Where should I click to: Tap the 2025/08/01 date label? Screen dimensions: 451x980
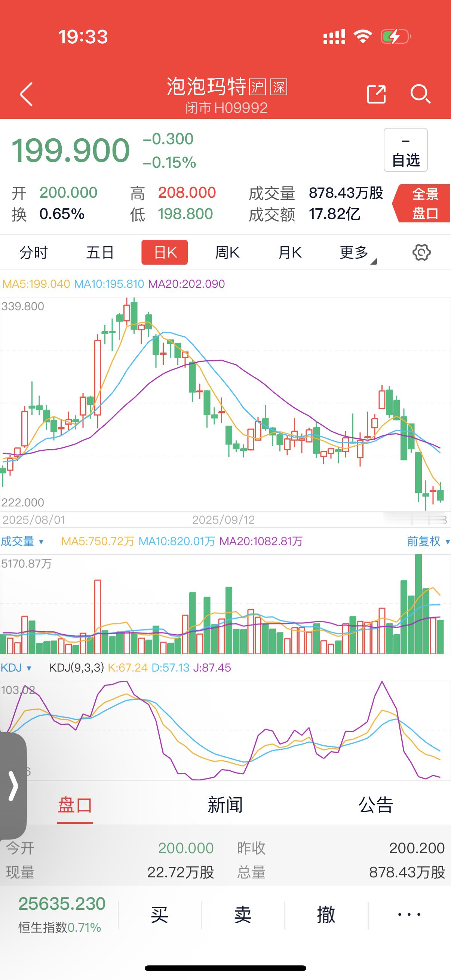34,520
